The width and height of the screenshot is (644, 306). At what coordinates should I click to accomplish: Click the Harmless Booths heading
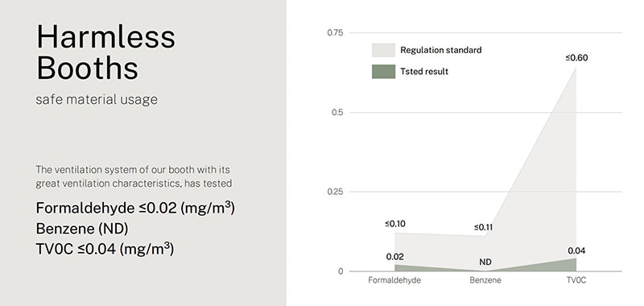(106, 52)
